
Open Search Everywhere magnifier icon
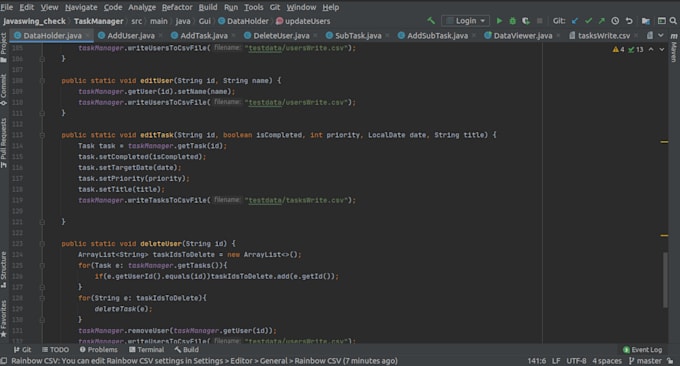click(673, 21)
